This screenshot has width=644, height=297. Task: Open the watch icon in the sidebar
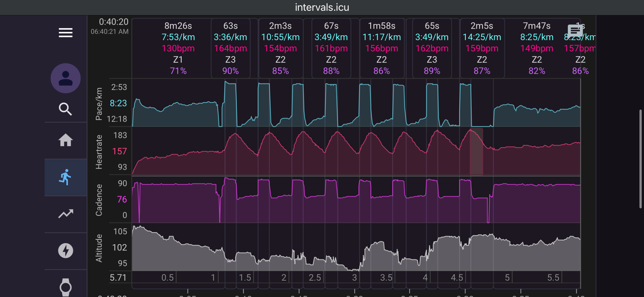click(66, 287)
